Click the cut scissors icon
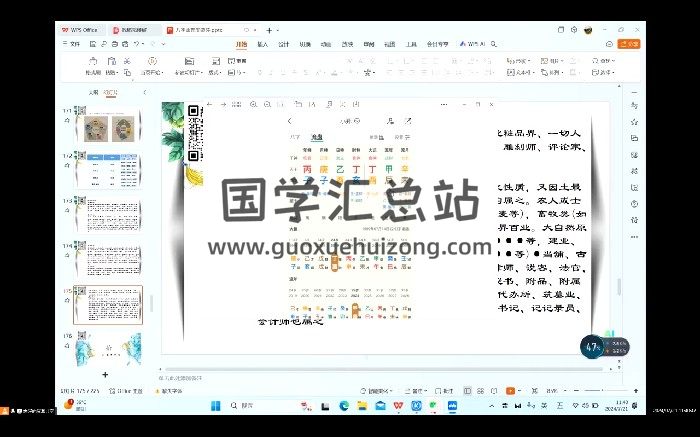 [x=127, y=61]
